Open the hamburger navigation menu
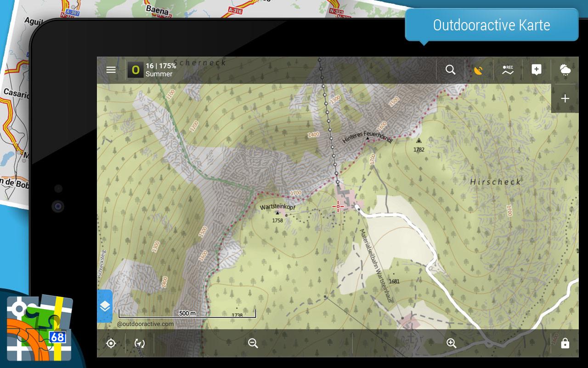Image resolution: width=588 pixels, height=368 pixels. point(111,70)
